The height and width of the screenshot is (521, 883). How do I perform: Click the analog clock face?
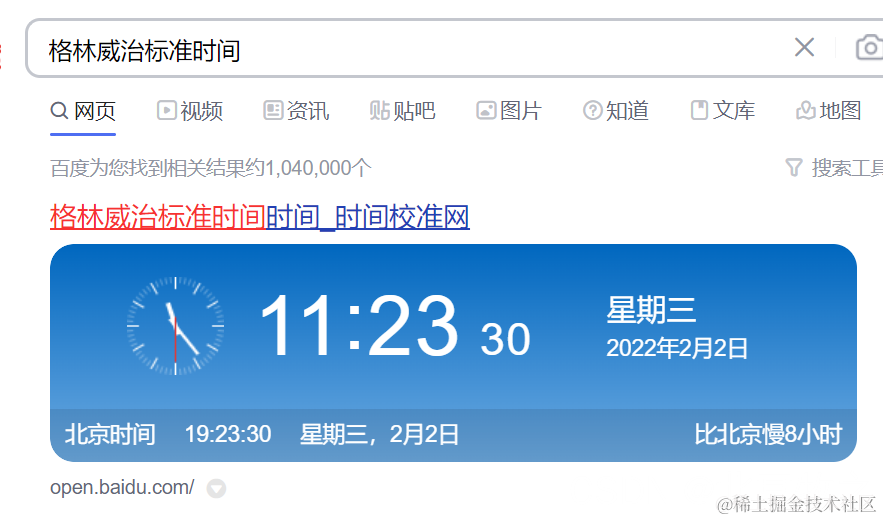pyautogui.click(x=176, y=326)
